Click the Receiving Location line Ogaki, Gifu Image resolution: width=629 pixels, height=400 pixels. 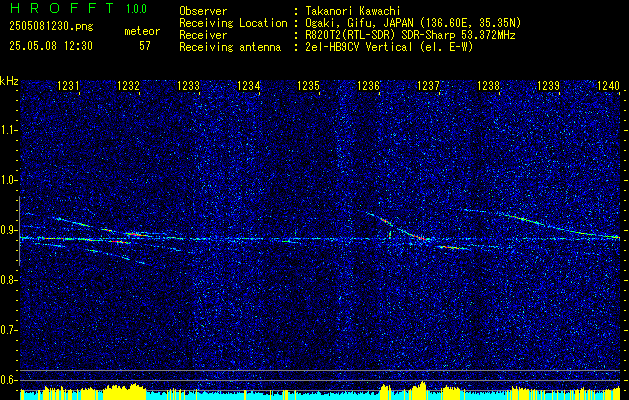(x=413, y=23)
